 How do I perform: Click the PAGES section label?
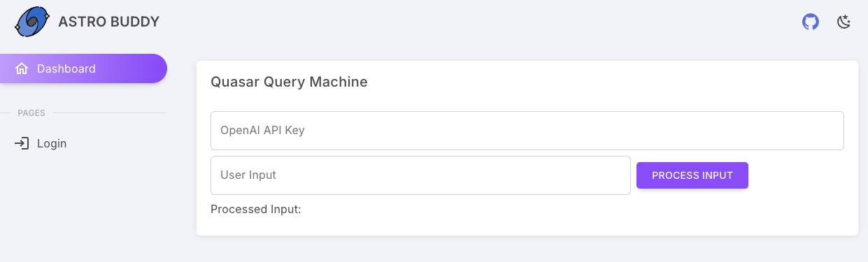pos(31,112)
